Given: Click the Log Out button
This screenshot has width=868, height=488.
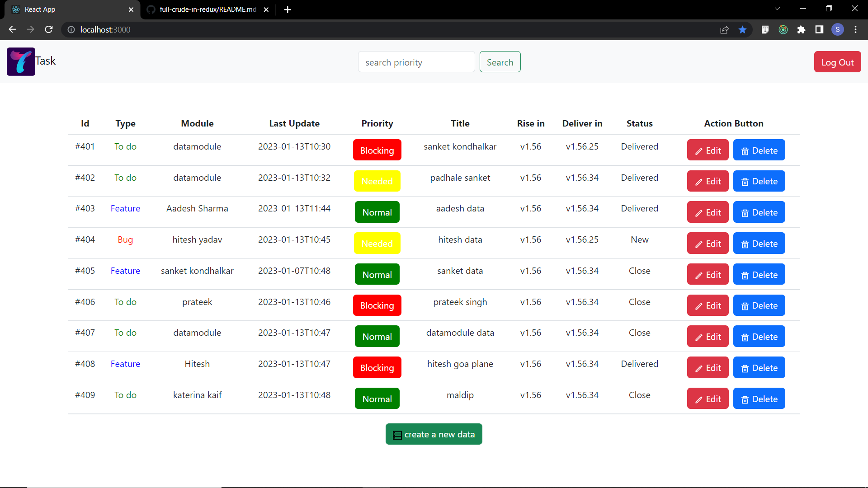Looking at the screenshot, I should (x=837, y=62).
